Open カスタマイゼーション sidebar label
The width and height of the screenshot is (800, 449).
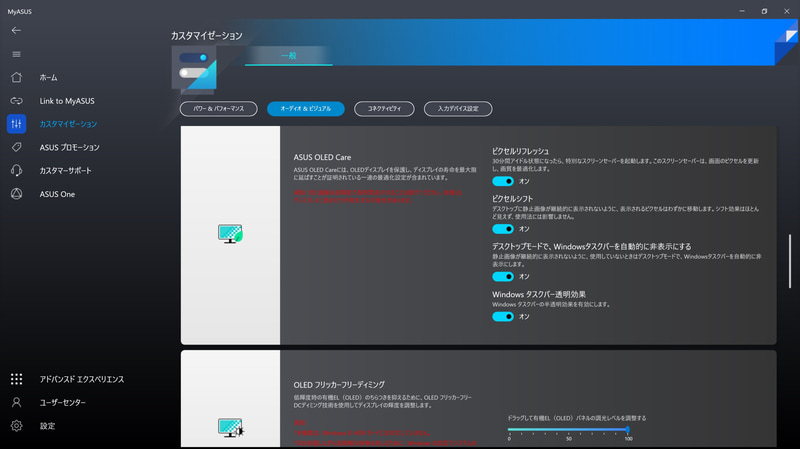pos(68,124)
